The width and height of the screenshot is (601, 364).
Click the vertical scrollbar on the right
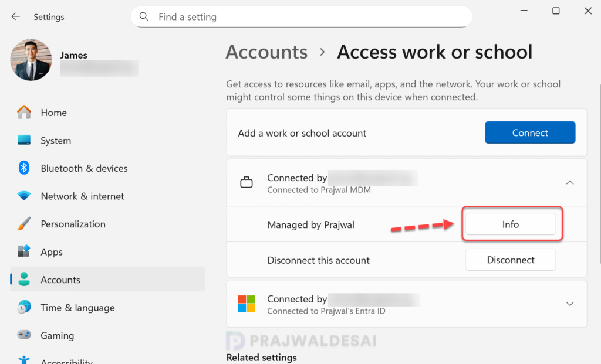pyautogui.click(x=600, y=174)
